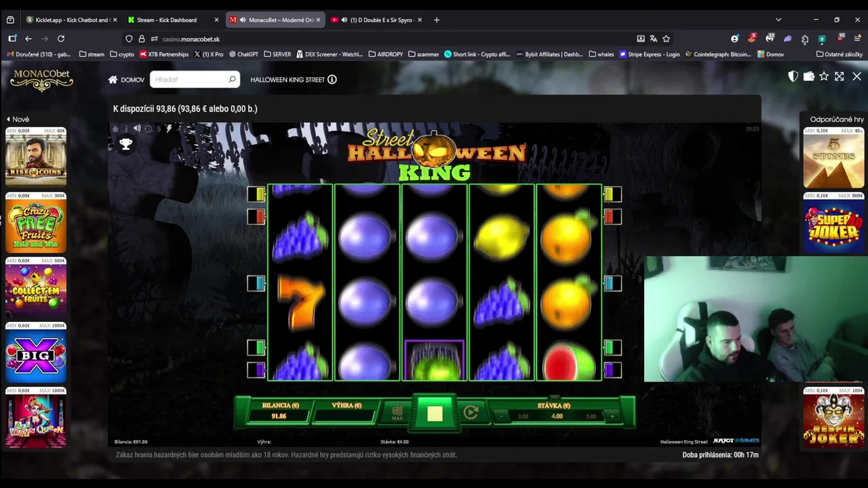Switch to Stream - Kick Dashboard tab
The image size is (868, 488).
pyautogui.click(x=174, y=20)
